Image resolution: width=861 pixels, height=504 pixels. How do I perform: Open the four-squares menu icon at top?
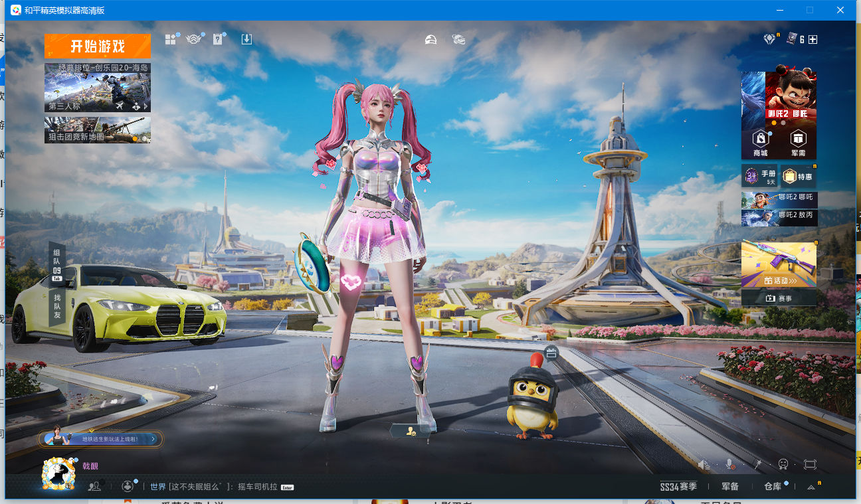(x=171, y=40)
